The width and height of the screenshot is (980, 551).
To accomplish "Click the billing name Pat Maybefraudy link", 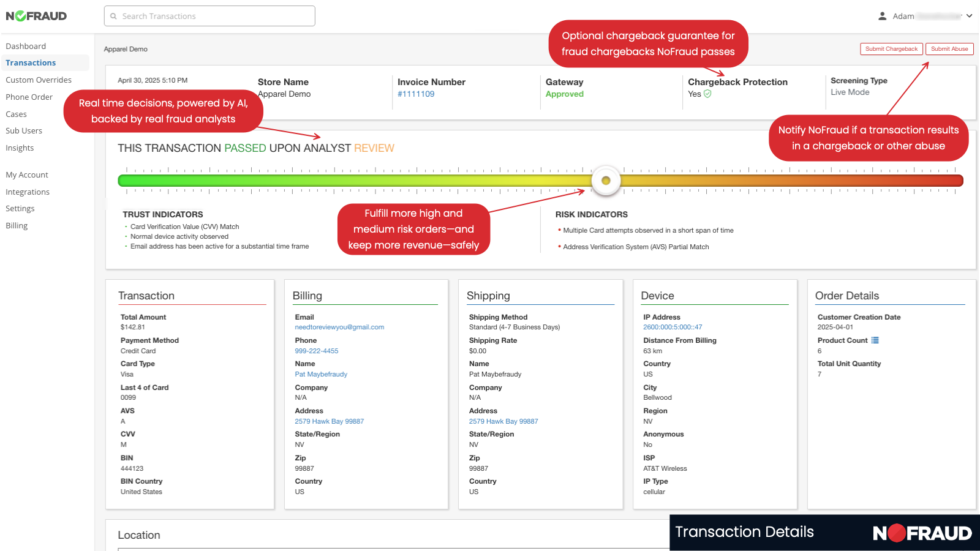I will pos(321,374).
